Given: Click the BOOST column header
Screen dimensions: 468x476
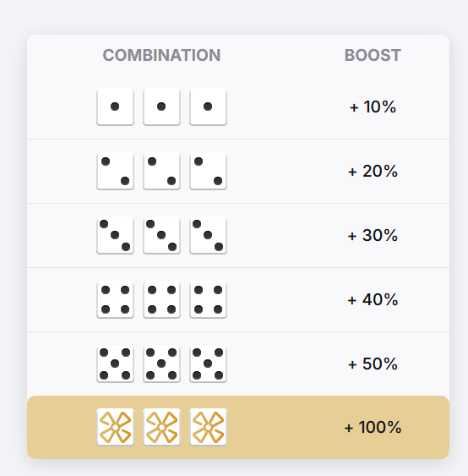Looking at the screenshot, I should pyautogui.click(x=373, y=55).
